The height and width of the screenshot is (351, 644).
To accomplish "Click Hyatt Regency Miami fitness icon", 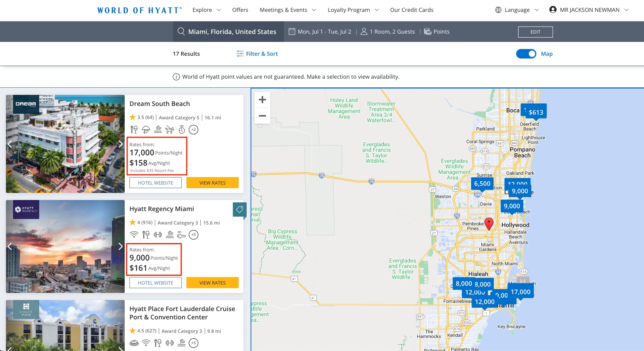I will pos(158,234).
